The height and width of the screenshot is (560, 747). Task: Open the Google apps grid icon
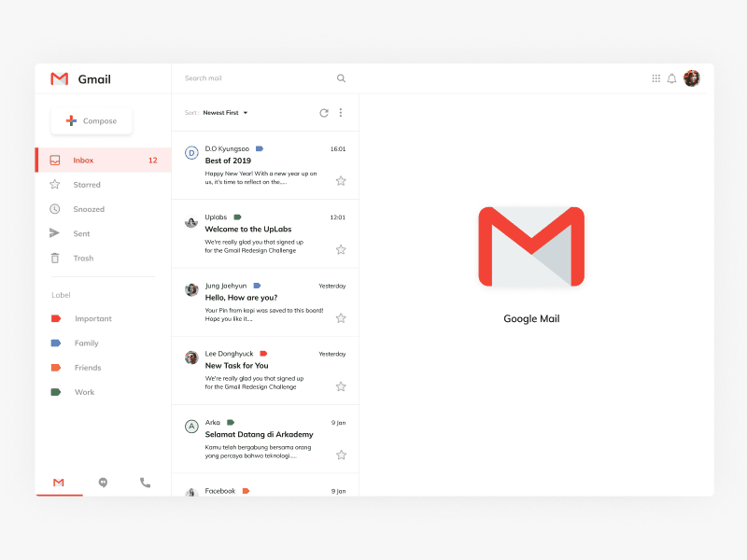656,78
